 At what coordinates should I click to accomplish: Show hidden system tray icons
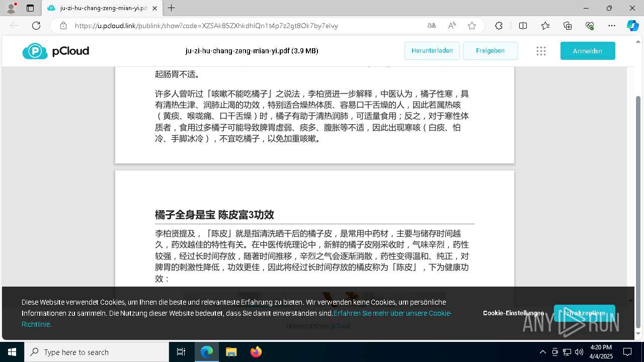[542, 352]
